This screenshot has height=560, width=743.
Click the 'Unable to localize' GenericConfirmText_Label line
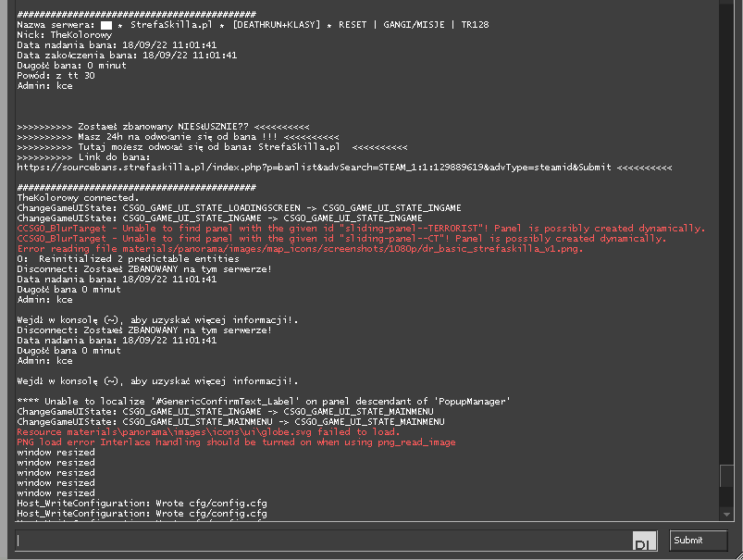tap(264, 402)
